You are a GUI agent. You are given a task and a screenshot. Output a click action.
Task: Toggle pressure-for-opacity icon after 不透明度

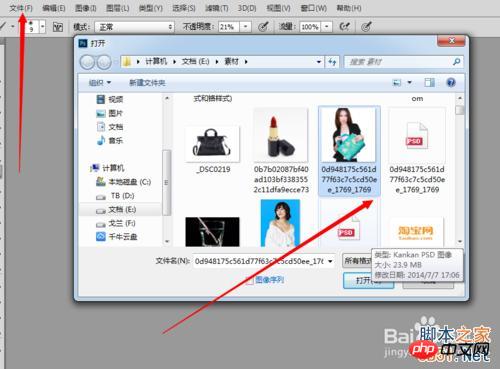pyautogui.click(x=263, y=27)
